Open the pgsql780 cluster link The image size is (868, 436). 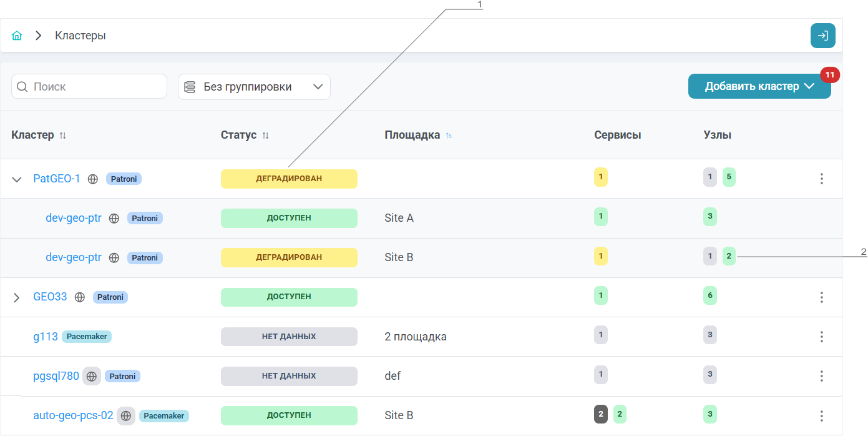[x=56, y=376]
